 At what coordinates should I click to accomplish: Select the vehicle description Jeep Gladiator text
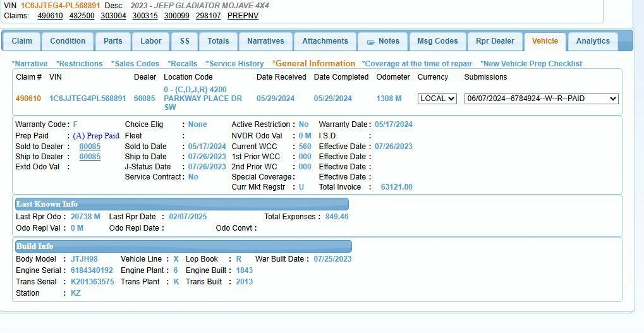[x=200, y=6]
